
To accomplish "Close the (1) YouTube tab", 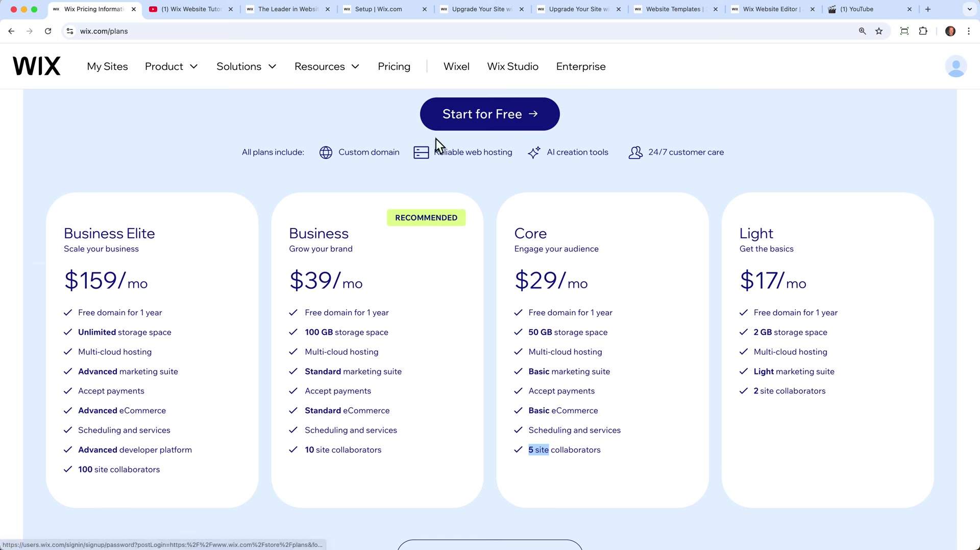I will [910, 9].
